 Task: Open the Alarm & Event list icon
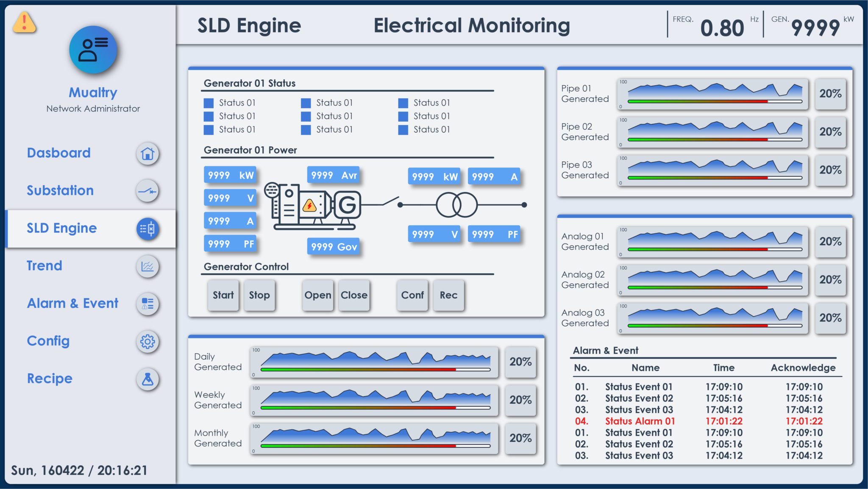tap(147, 304)
